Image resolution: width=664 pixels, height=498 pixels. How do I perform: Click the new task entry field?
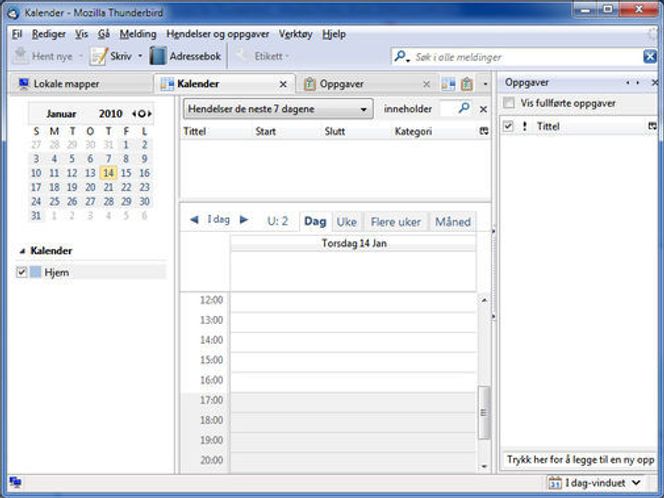coord(580,459)
